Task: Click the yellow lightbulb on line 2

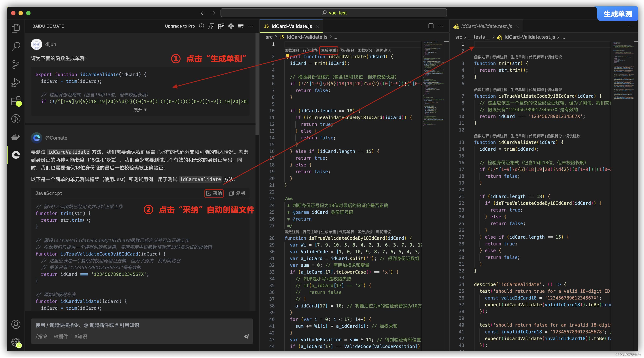Action: 287,55
